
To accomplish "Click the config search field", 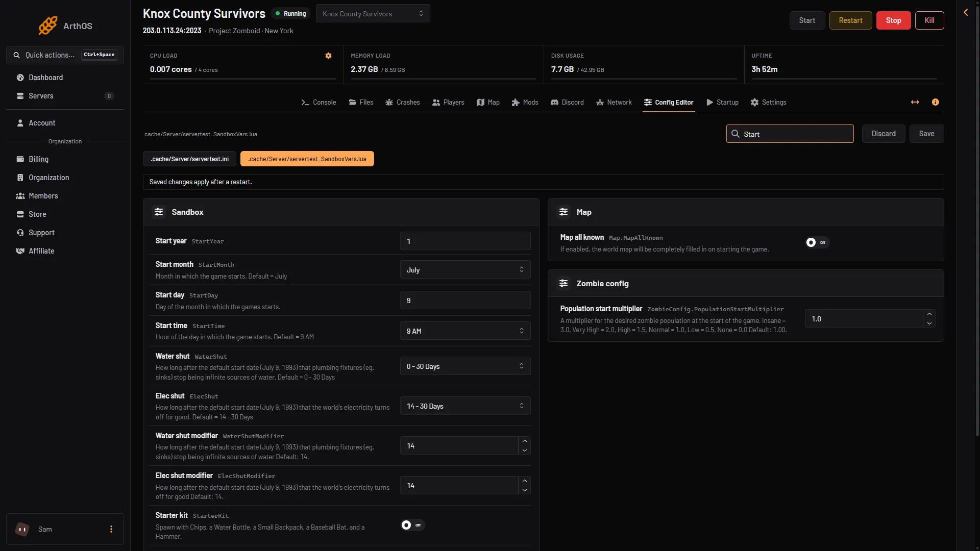I will [790, 134].
